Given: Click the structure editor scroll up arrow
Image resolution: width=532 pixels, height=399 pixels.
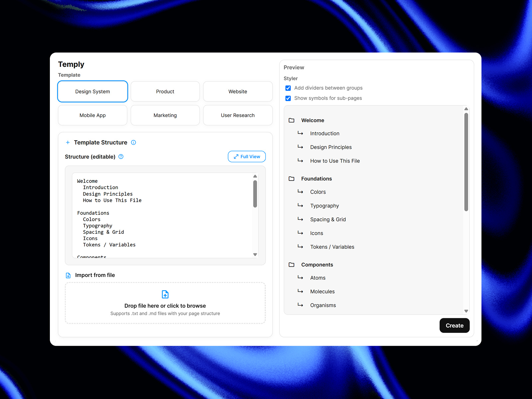Looking at the screenshot, I should coord(255,176).
